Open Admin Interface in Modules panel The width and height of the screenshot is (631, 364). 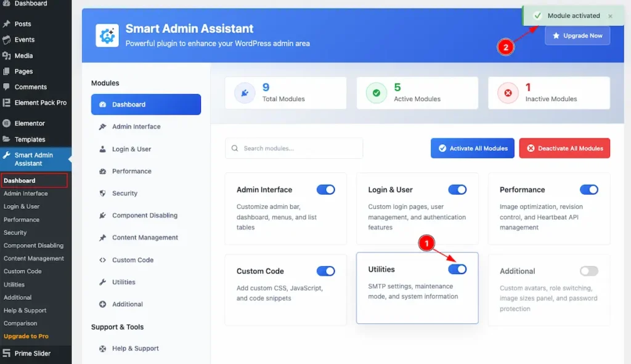tap(145, 126)
